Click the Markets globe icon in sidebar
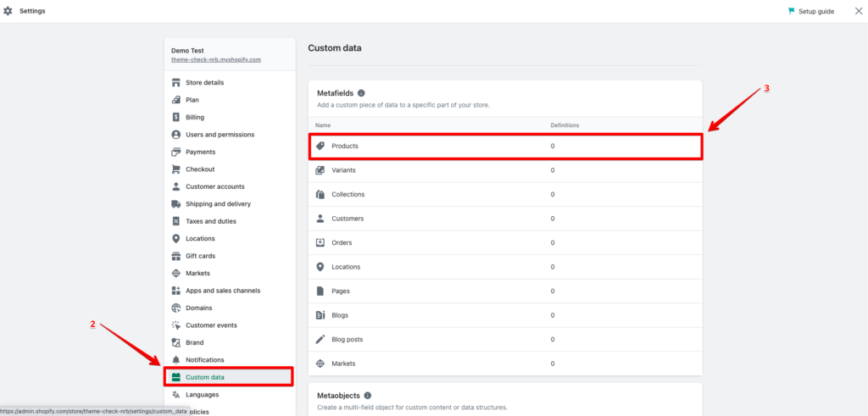 176,274
